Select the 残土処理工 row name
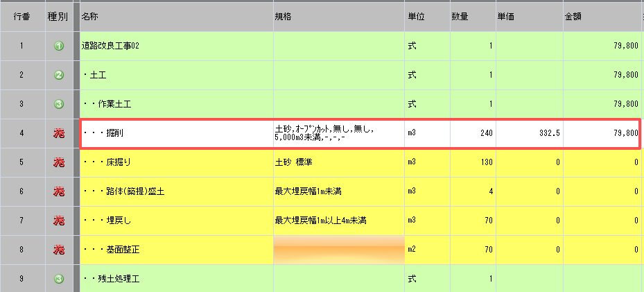Viewport: 644px width, 292px height. 173,279
